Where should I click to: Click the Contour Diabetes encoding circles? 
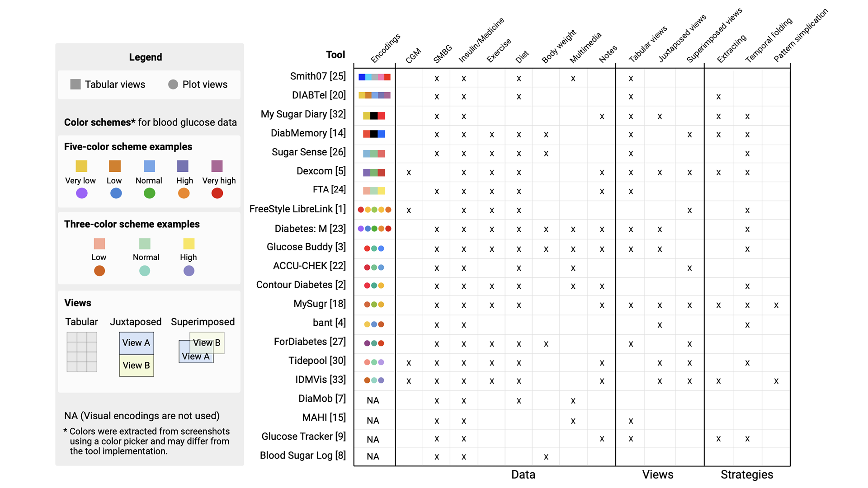[374, 286]
